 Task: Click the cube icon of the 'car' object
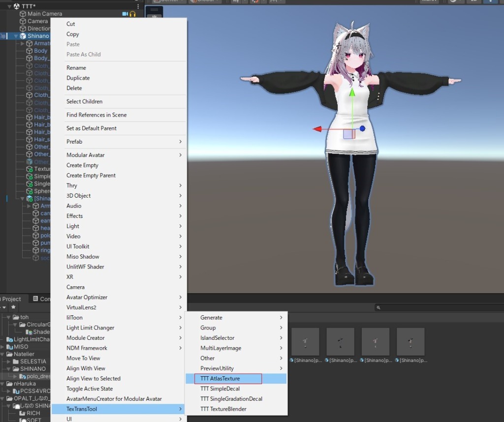tap(35, 213)
